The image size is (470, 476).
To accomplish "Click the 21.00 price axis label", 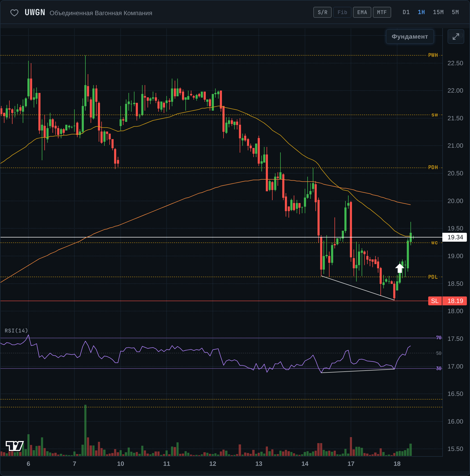I will [455, 146].
